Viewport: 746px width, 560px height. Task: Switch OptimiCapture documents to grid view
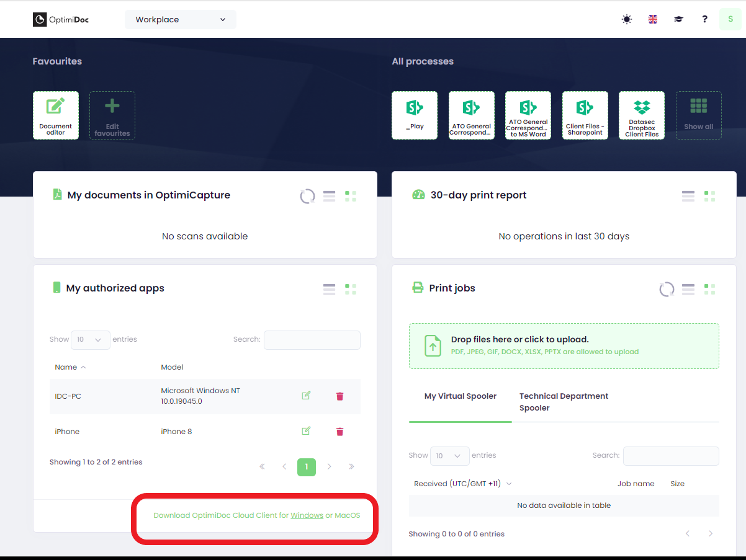pos(351,196)
